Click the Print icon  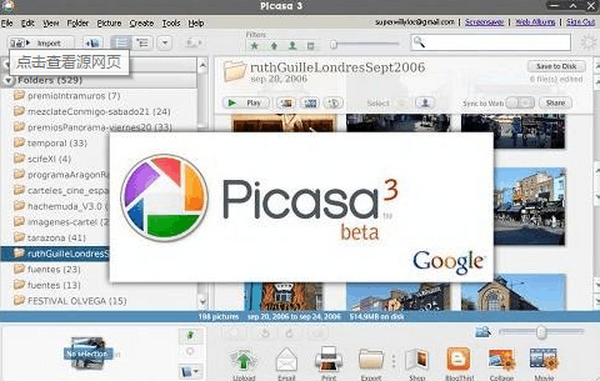click(x=329, y=359)
